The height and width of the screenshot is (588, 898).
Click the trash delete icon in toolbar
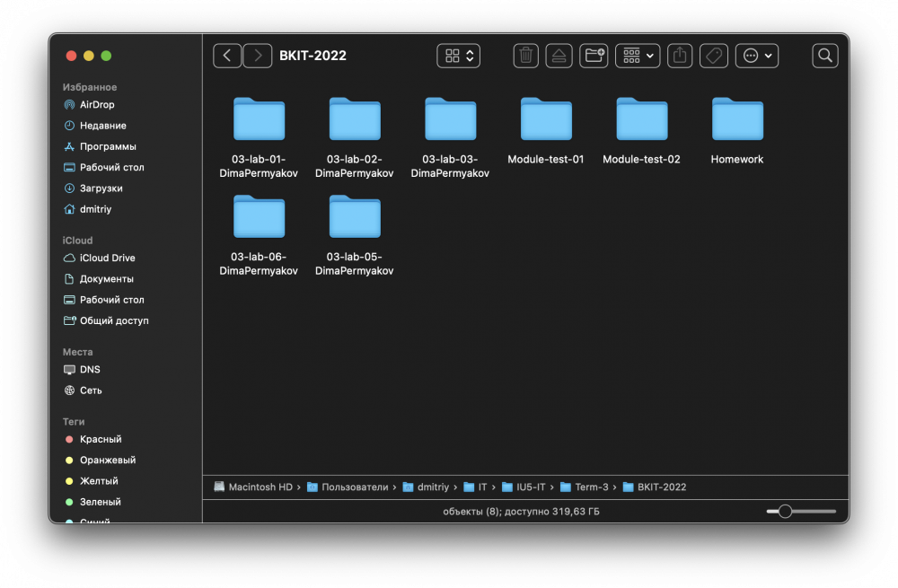(x=525, y=56)
